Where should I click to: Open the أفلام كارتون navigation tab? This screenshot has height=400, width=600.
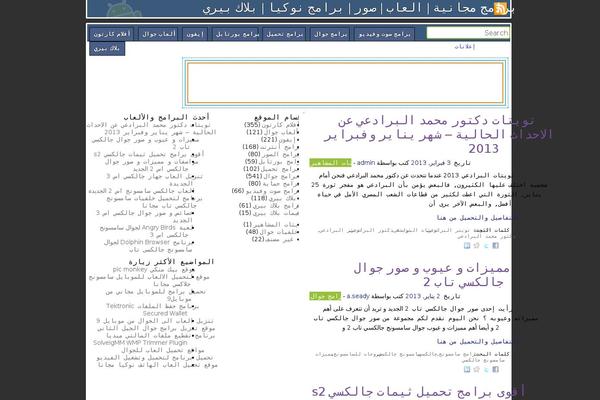[112, 34]
